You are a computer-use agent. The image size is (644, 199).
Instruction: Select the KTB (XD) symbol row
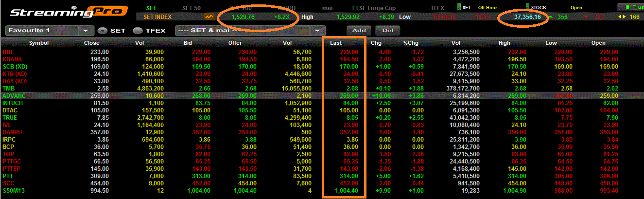[322, 73]
